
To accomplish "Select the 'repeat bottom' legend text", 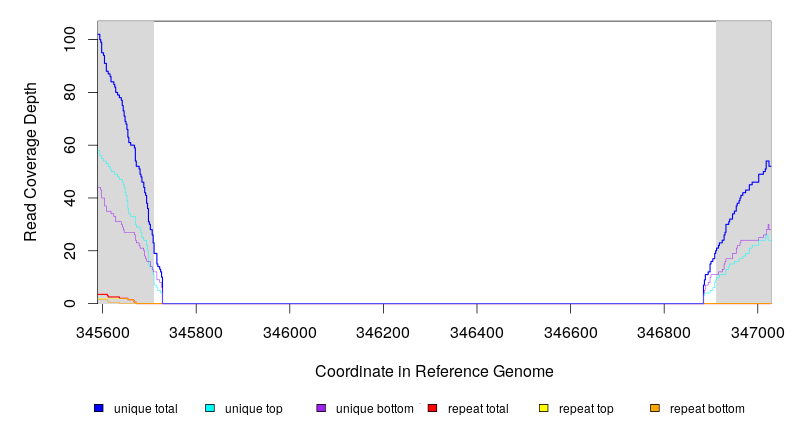I will click(x=706, y=409).
